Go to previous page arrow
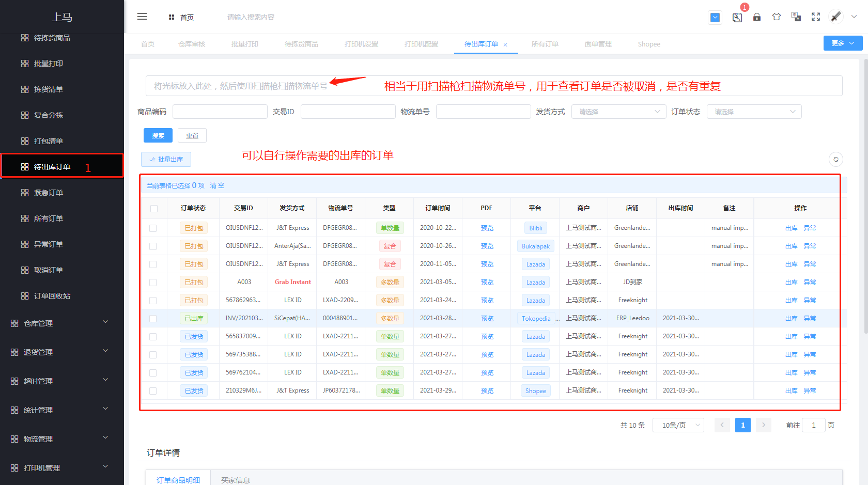 (x=722, y=425)
